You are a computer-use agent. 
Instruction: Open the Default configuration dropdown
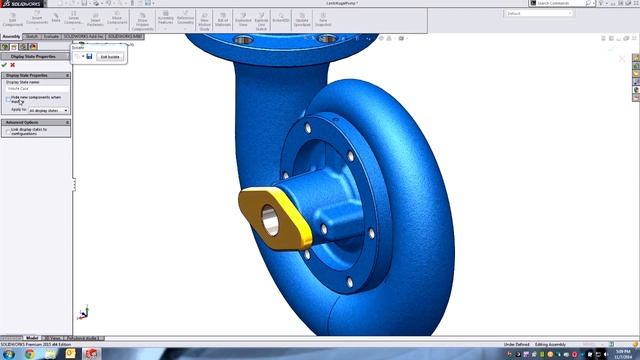[x=539, y=13]
